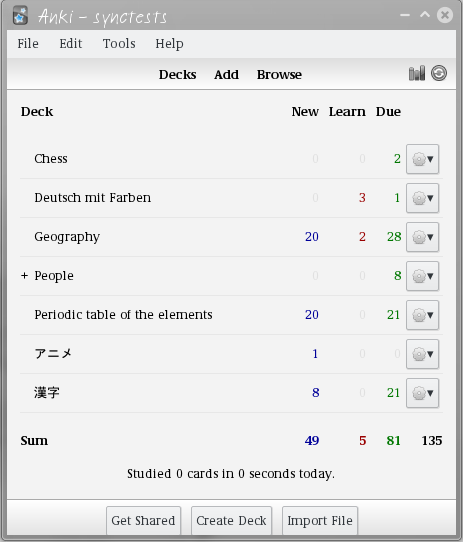The width and height of the screenshot is (463, 542).
Task: Click the sync circular arrows icon
Action: coord(439,73)
